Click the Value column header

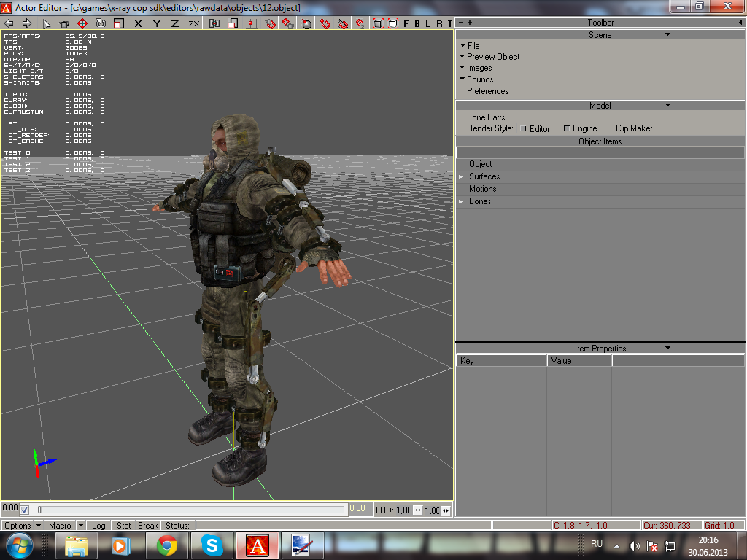(x=579, y=361)
